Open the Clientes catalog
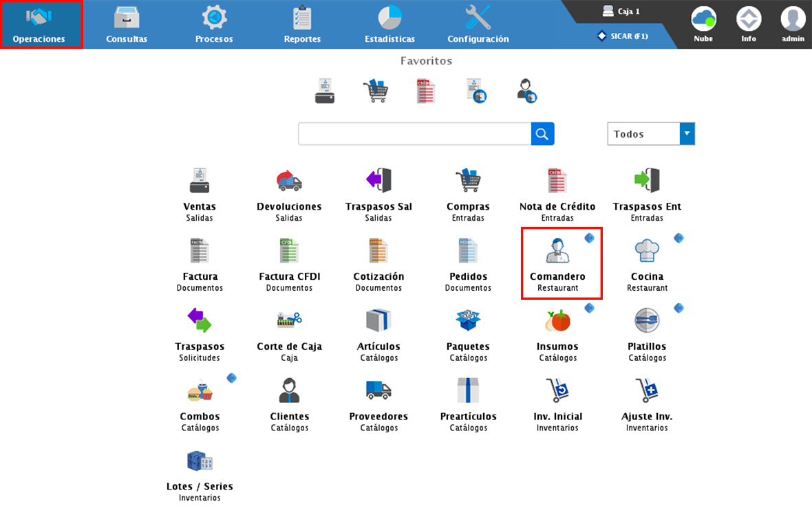 pyautogui.click(x=289, y=391)
